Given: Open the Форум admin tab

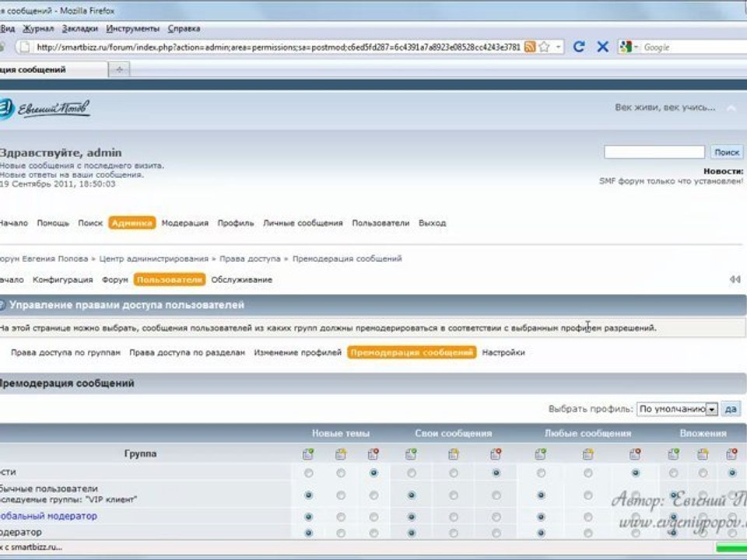Looking at the screenshot, I should tap(115, 279).
